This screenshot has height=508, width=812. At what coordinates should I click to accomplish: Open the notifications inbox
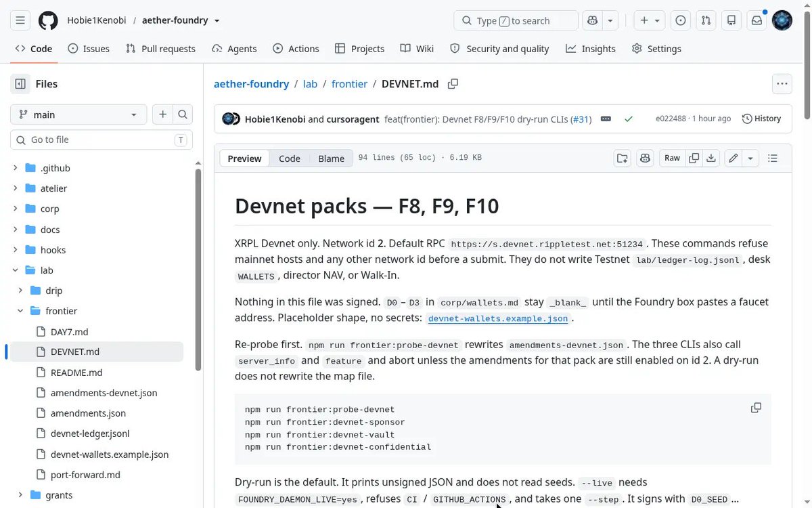(757, 20)
